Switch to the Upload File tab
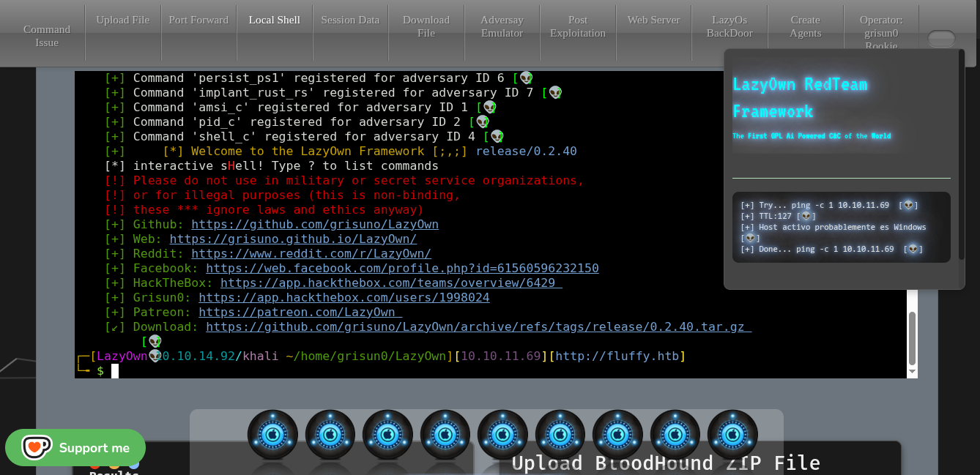 click(x=123, y=20)
